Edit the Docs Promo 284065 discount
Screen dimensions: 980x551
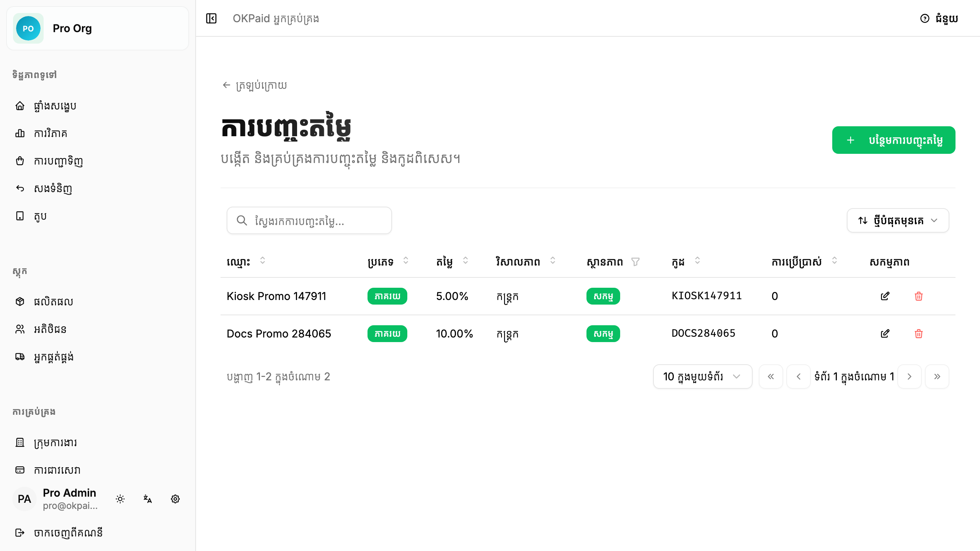(885, 334)
